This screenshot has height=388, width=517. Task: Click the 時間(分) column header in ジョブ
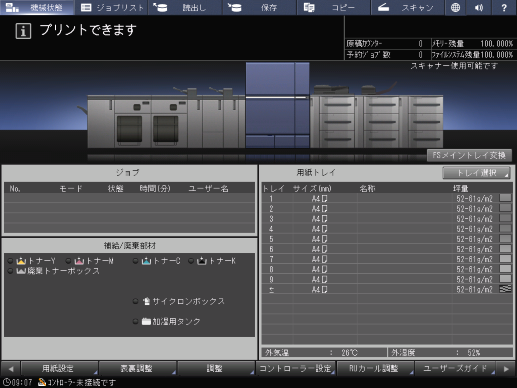pyautogui.click(x=155, y=189)
